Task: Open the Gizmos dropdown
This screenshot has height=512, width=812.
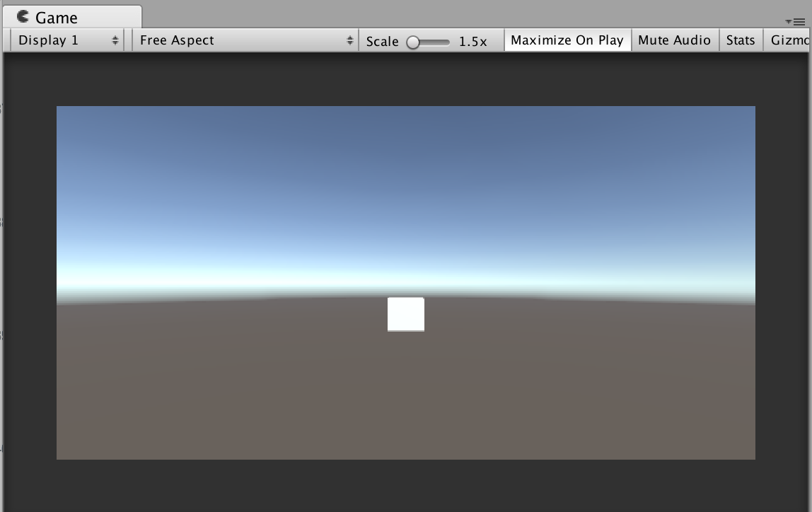Action: pos(789,40)
